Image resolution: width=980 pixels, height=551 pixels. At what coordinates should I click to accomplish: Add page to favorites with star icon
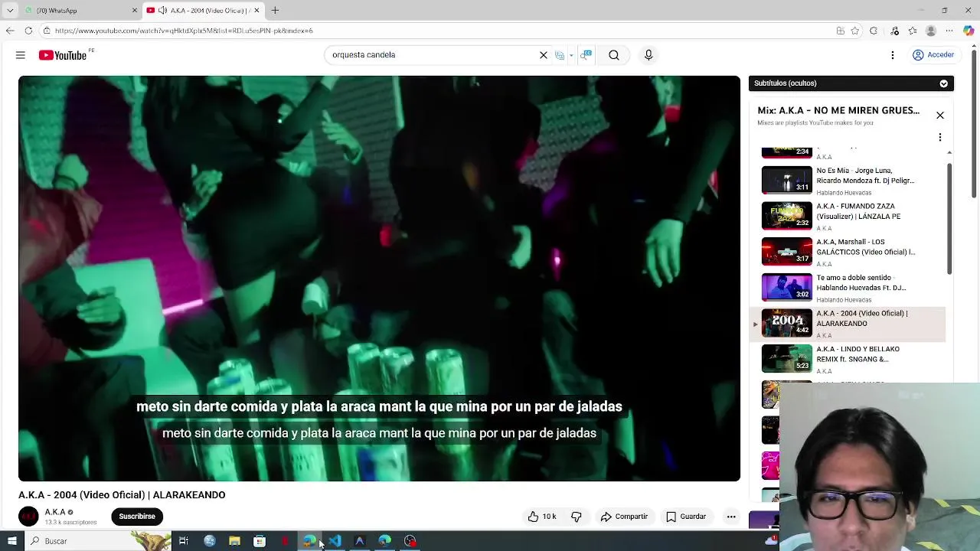point(855,31)
